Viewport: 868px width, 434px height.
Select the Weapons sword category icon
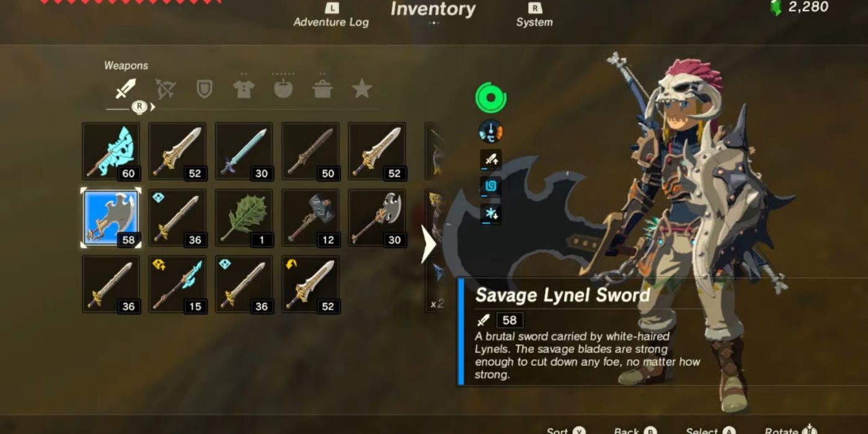pyautogui.click(x=126, y=89)
